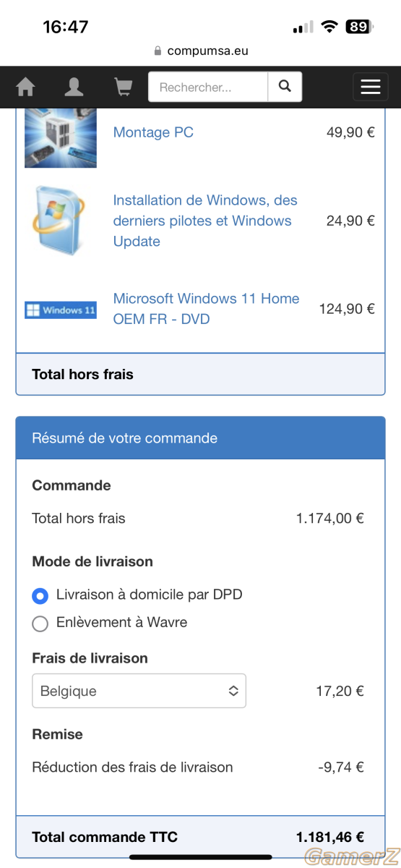Open the hamburger navigation menu
The height and width of the screenshot is (868, 401).
(x=371, y=87)
